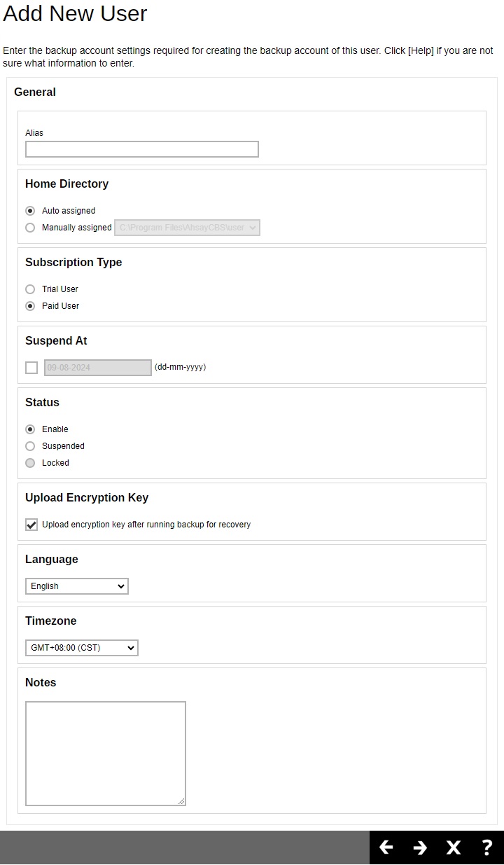
Task: Set status to Enable
Action: (x=30, y=429)
